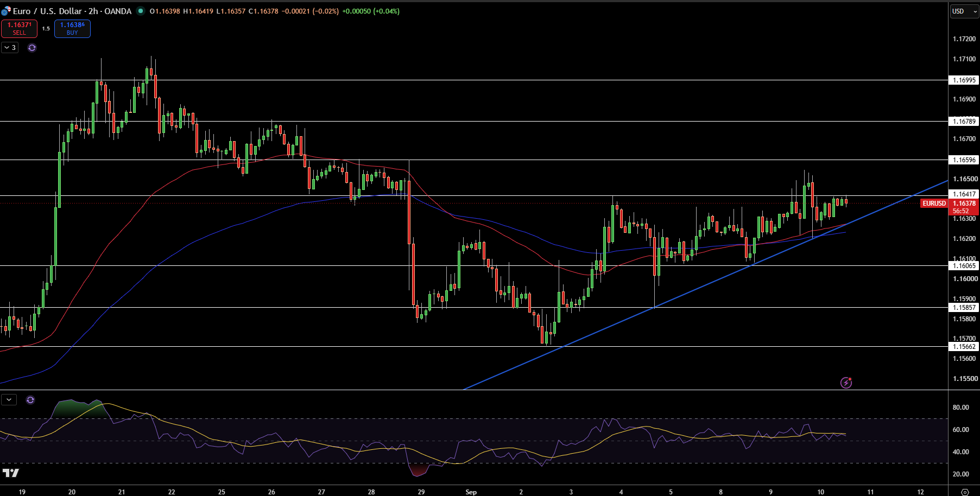This screenshot has width=980, height=496.
Task: Click the current price label 1.16378
Action: tap(964, 204)
